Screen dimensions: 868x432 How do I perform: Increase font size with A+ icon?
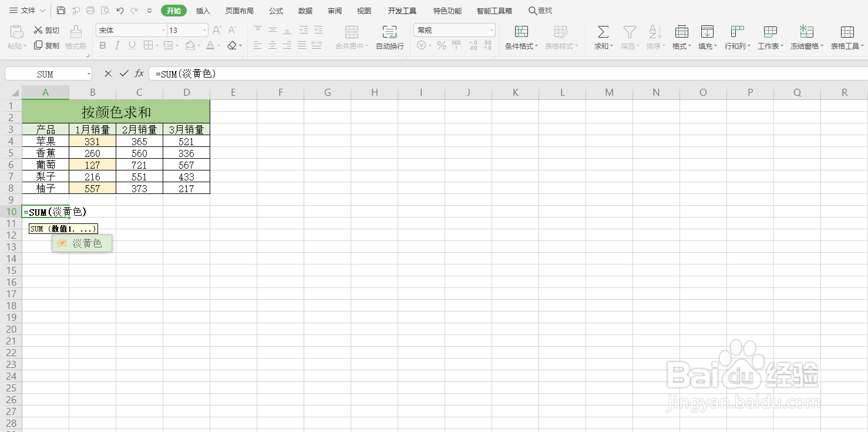[x=217, y=30]
